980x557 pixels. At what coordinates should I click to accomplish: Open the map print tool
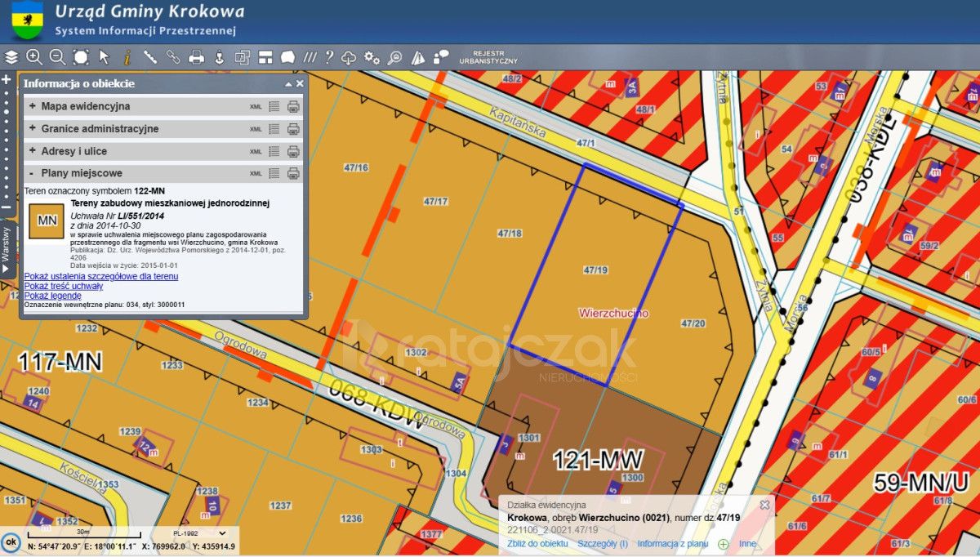[196, 57]
